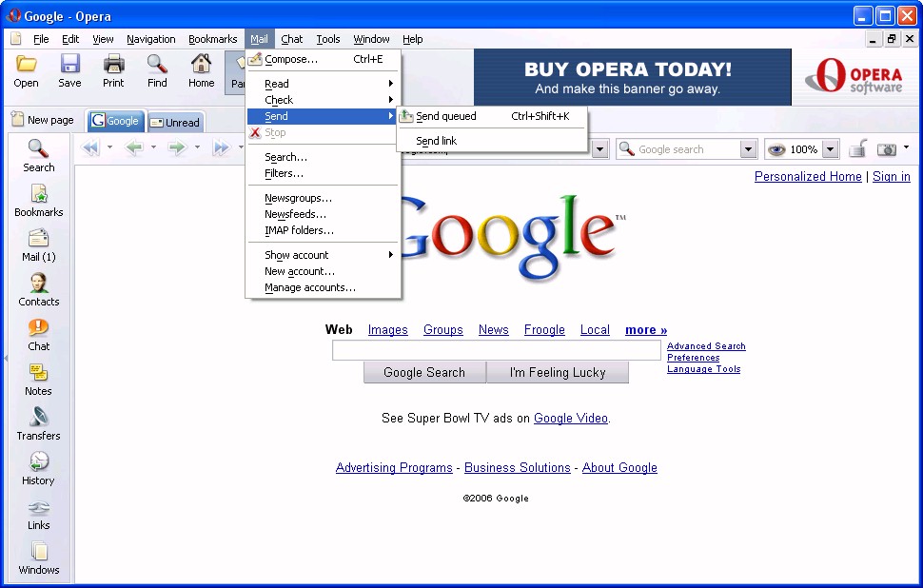Open the address bar dropdown arrow
This screenshot has width=923, height=588.
click(x=599, y=149)
